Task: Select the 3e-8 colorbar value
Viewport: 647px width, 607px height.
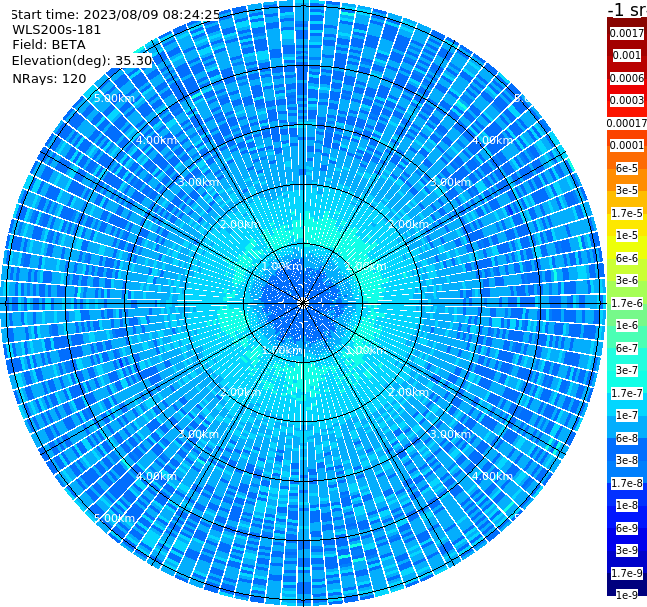Action: tap(627, 460)
